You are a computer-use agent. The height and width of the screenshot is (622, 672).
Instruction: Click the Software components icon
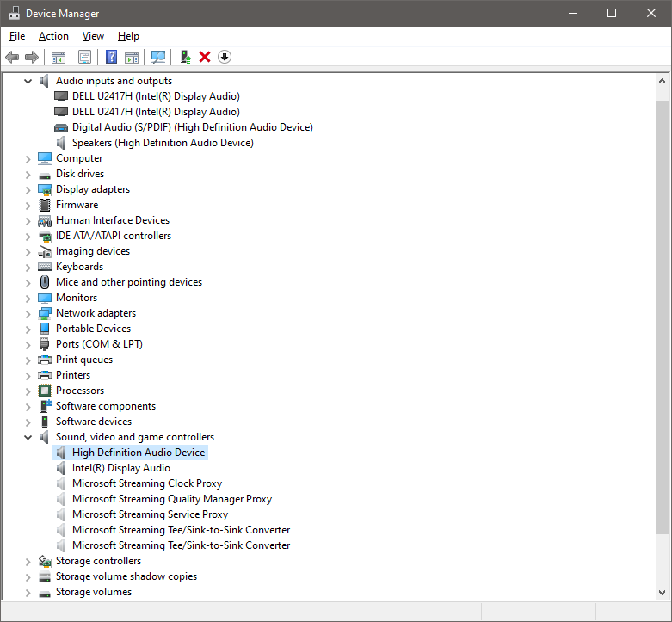46,406
